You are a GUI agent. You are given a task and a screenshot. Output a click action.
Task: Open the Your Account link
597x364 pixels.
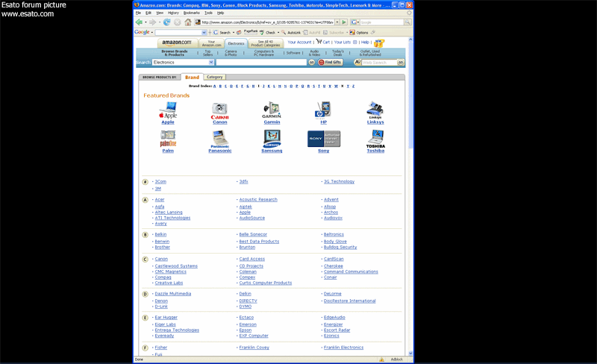299,43
